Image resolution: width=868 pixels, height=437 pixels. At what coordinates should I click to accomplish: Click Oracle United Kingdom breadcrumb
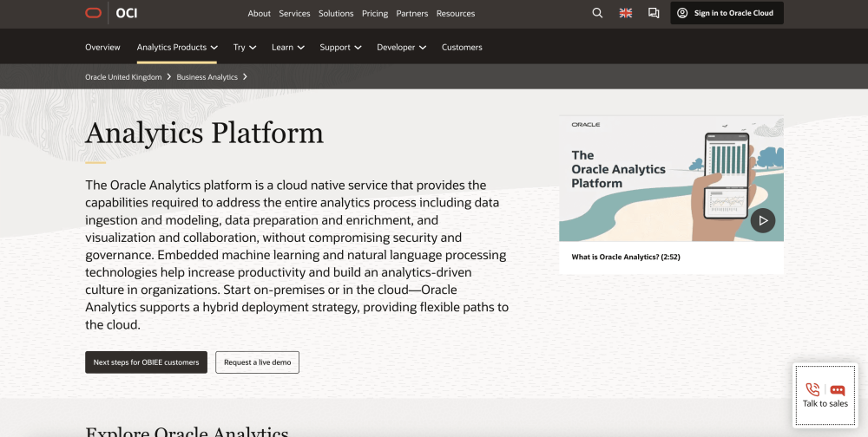[x=123, y=77]
